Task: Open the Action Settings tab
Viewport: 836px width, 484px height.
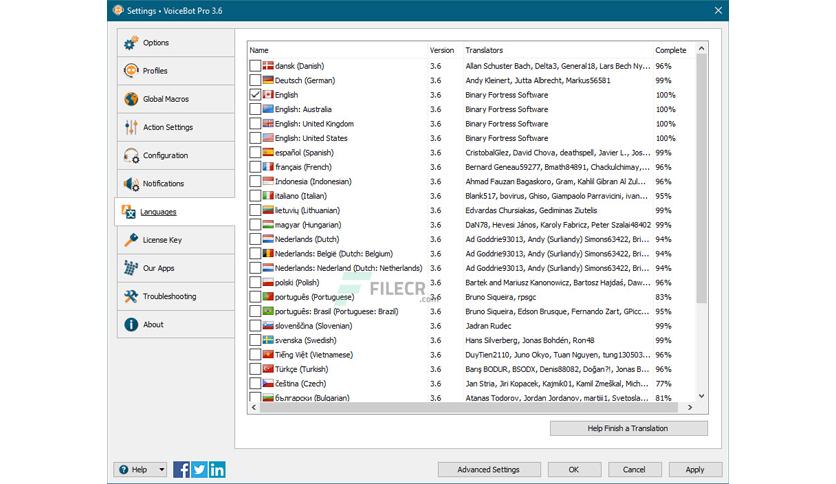Action: pyautogui.click(x=175, y=127)
